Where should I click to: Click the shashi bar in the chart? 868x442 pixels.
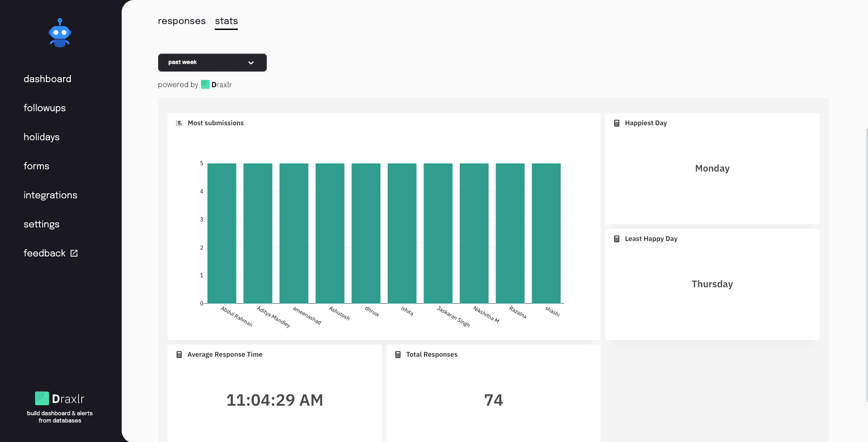[546, 233]
